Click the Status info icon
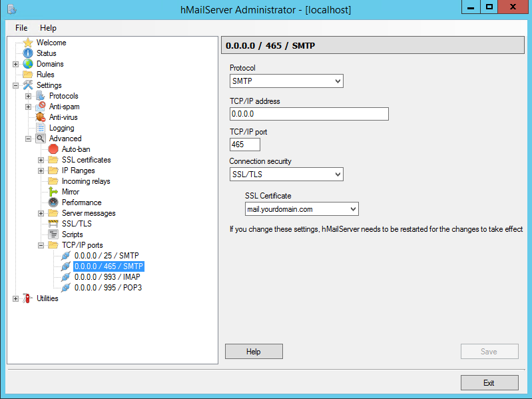Viewport: 532px width, 399px height. tap(28, 53)
